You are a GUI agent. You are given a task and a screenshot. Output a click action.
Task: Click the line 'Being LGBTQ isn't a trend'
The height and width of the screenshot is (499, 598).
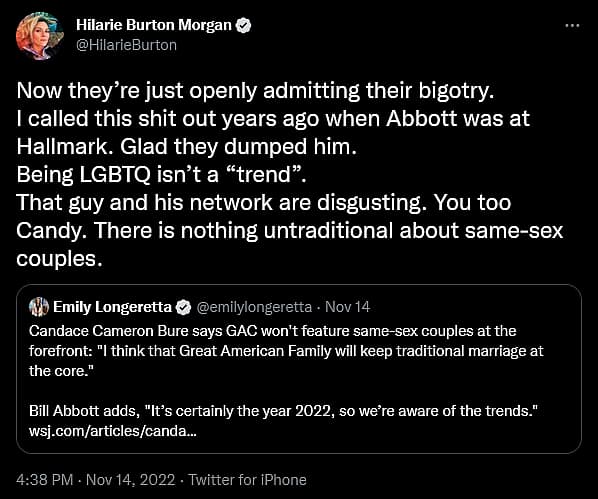(161, 175)
